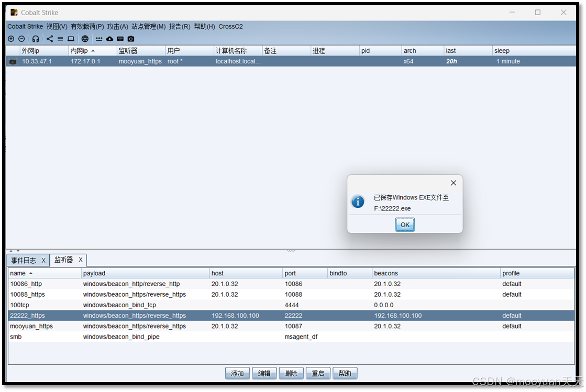Open the CrossC2 menu
The height and width of the screenshot is (392, 586).
coord(230,27)
